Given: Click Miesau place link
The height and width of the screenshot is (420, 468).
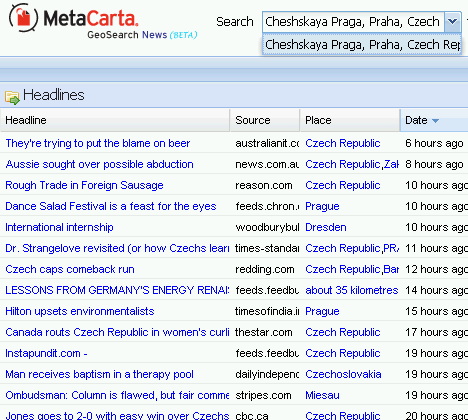Looking at the screenshot, I should [322, 395].
